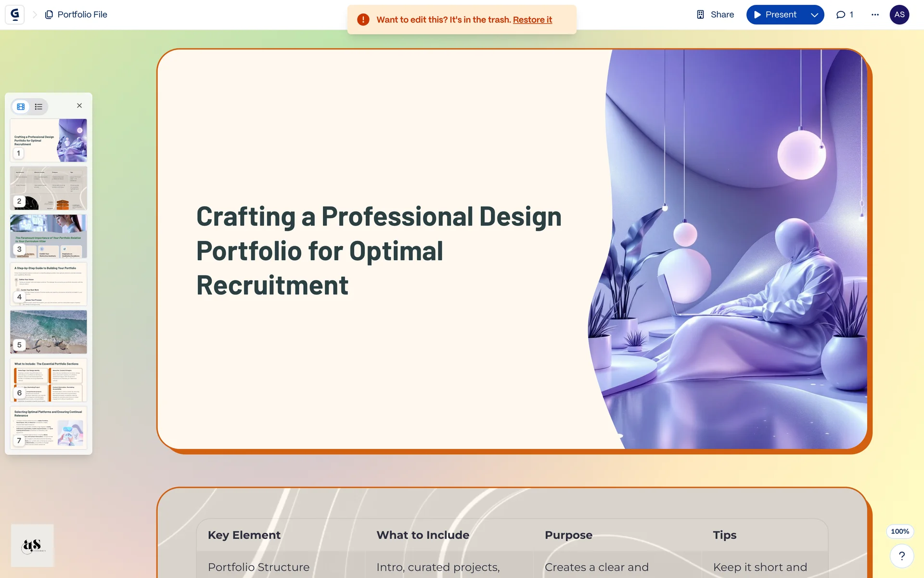This screenshot has width=924, height=578.
Task: Open slide 7 Selecting Optimal Platforms thumbnail
Action: tap(49, 427)
